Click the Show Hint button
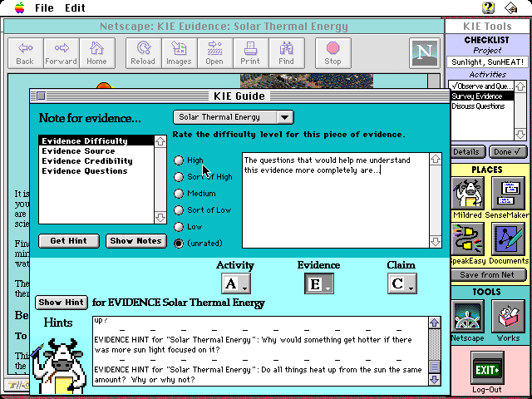 (x=61, y=303)
